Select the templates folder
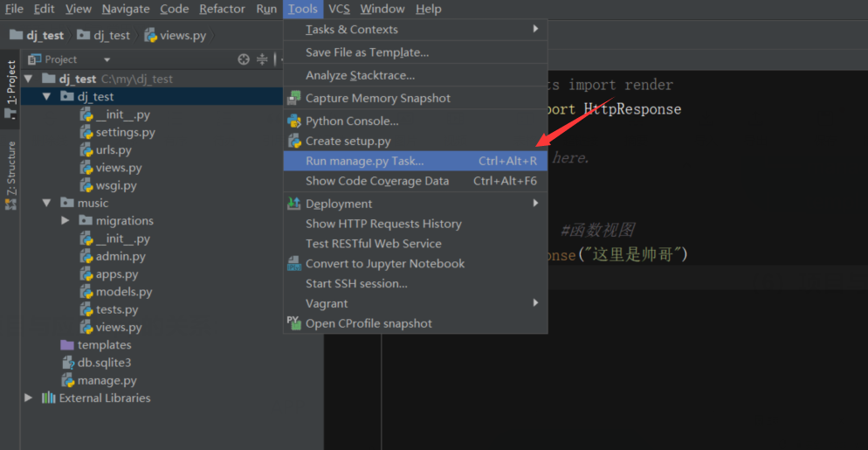This screenshot has width=868, height=450. (x=96, y=345)
